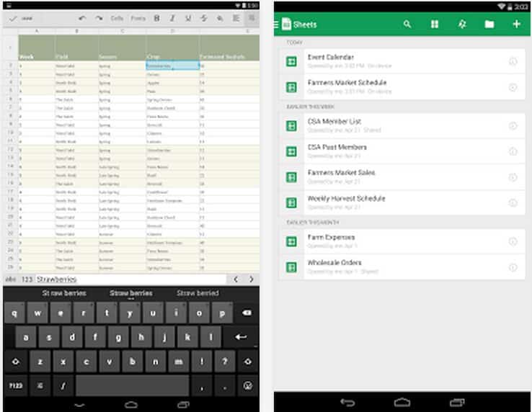Viewport: 532px width, 412px height.
Task: Switch to grid view in Sheets header
Action: pyautogui.click(x=435, y=24)
